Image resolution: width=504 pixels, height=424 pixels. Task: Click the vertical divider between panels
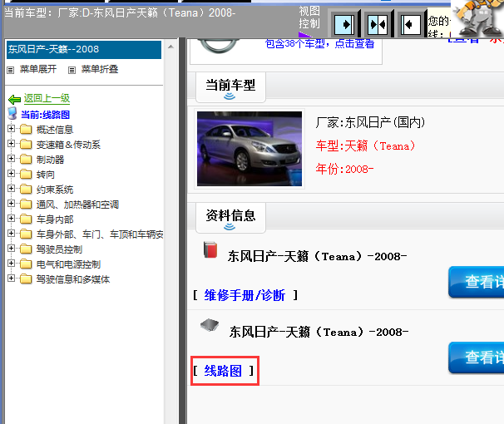point(183,230)
